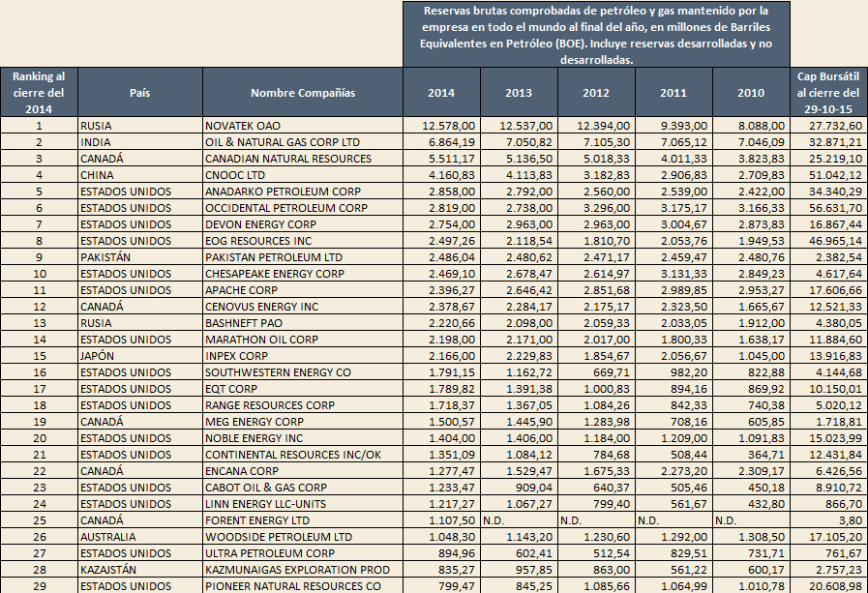Click the 2012 year column header
868x593 pixels.
tap(596, 92)
